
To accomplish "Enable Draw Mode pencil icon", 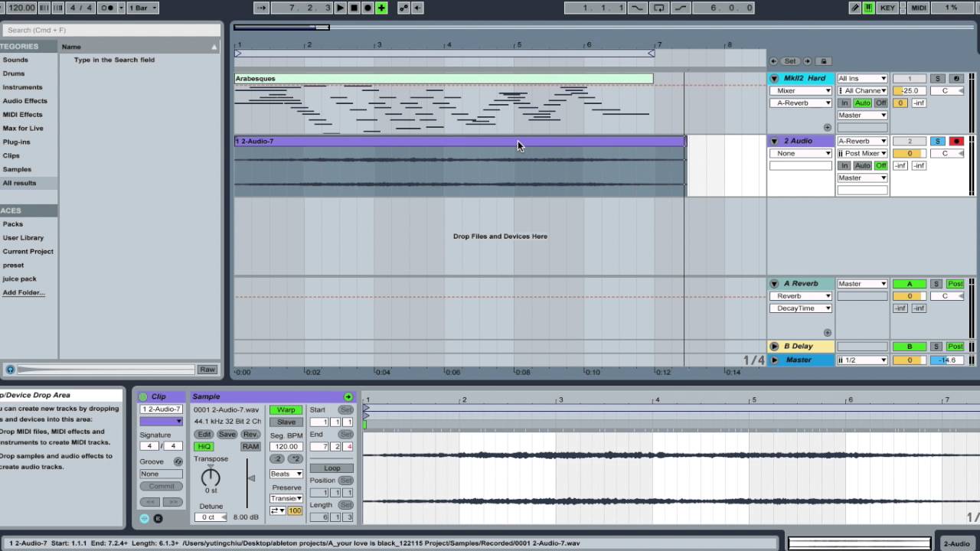I will pyautogui.click(x=855, y=8).
